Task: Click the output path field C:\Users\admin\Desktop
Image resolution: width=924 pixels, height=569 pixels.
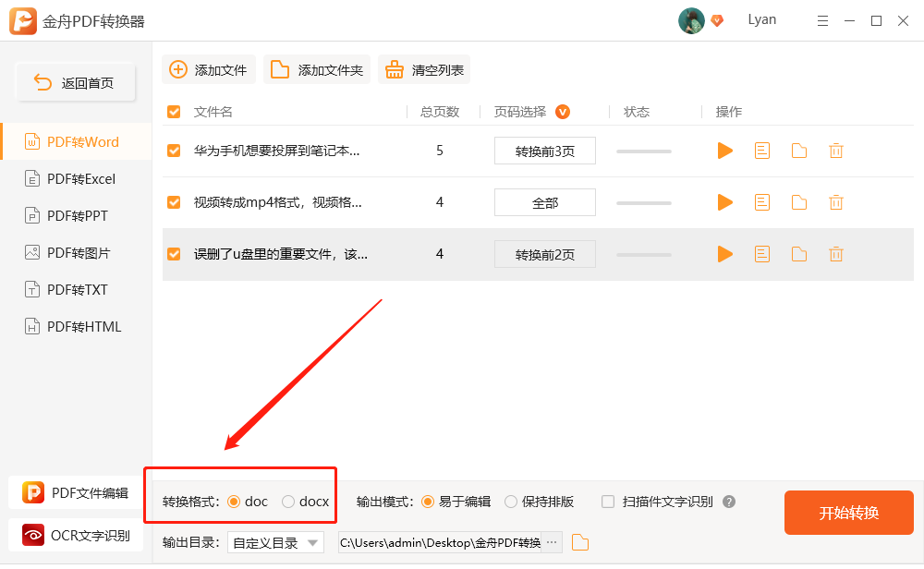Action: (440, 542)
